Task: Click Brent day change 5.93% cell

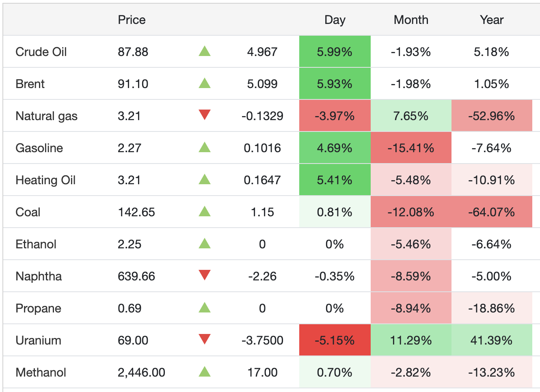Action: tap(335, 84)
